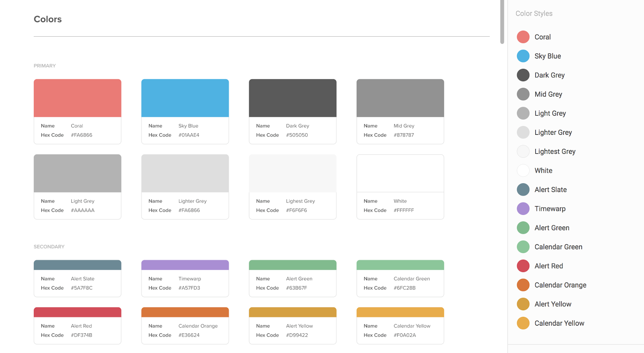Screen dimensions: 644x353
Task: Click the Light Grey card's color block
Action: click(77, 173)
